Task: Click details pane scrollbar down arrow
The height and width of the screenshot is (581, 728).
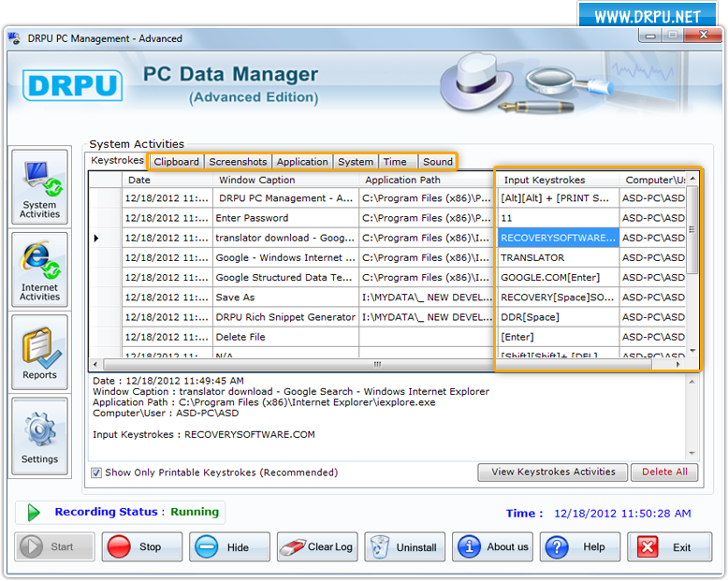Action: pyautogui.click(x=692, y=453)
